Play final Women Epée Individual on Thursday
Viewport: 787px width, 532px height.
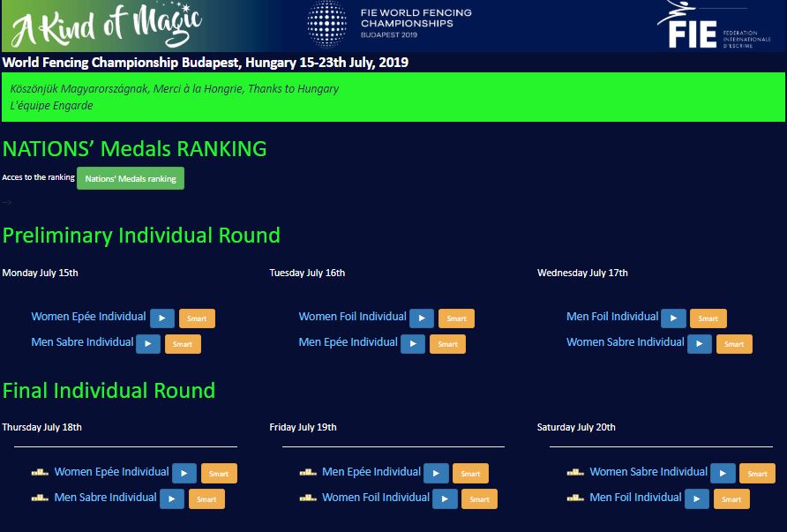[184, 473]
